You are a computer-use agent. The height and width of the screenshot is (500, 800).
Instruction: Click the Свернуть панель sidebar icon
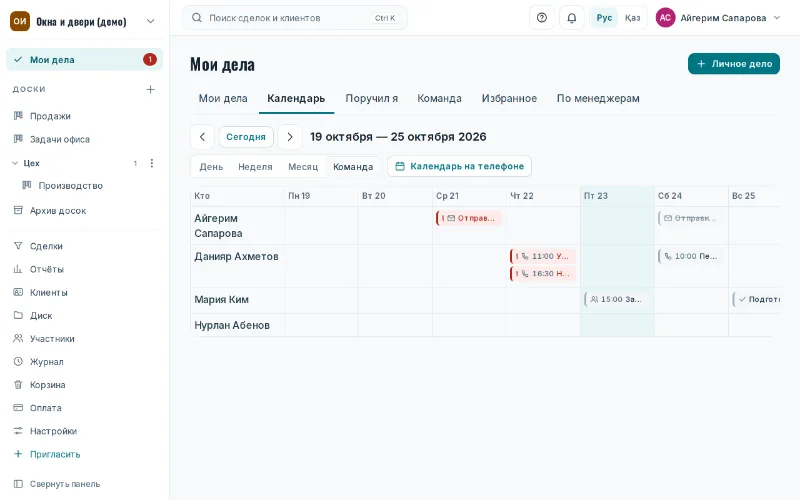coord(18,484)
